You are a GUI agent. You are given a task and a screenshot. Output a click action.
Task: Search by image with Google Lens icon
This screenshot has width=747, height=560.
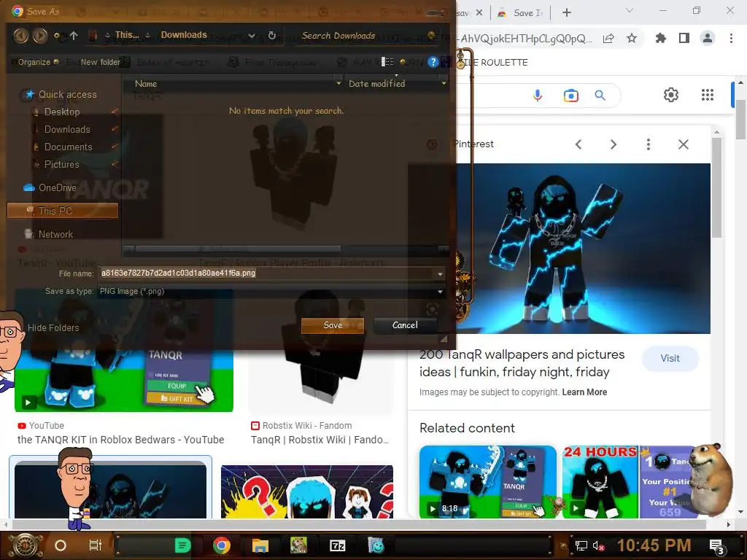pyautogui.click(x=570, y=96)
